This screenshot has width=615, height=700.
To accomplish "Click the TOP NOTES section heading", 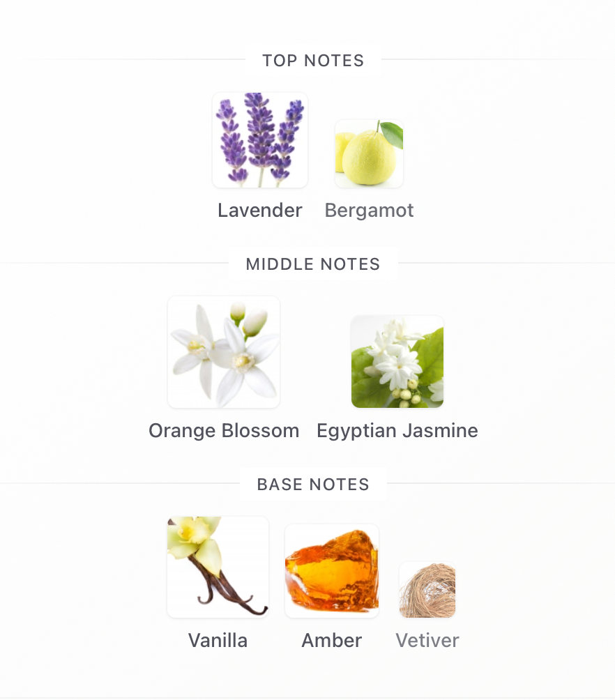I will click(313, 61).
